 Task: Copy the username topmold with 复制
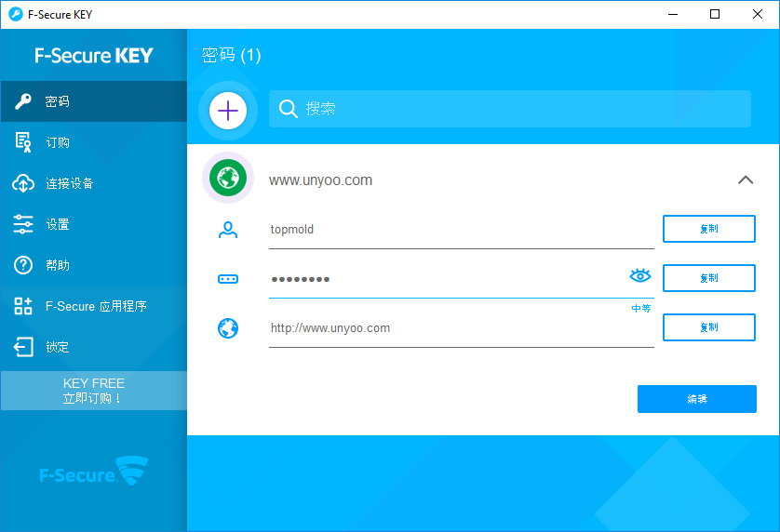click(709, 229)
